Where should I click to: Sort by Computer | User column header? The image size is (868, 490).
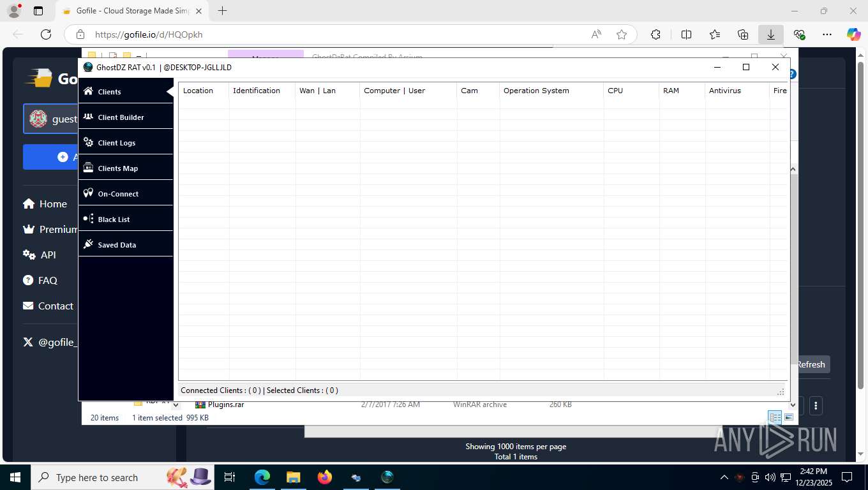pyautogui.click(x=408, y=91)
